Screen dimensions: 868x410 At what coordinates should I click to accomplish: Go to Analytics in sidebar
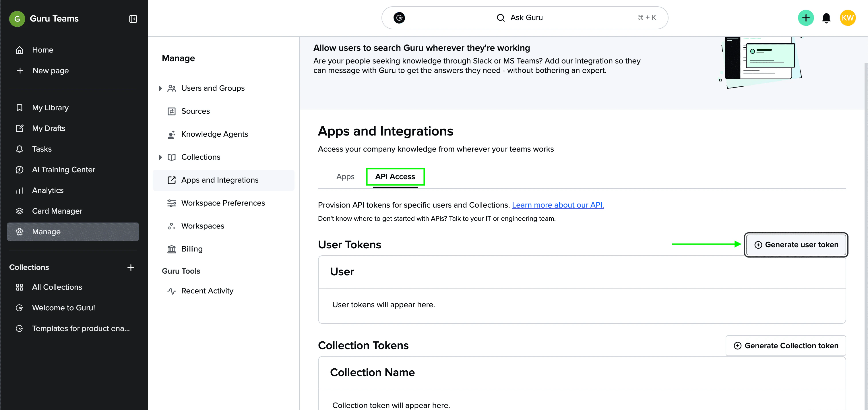pyautogui.click(x=48, y=190)
